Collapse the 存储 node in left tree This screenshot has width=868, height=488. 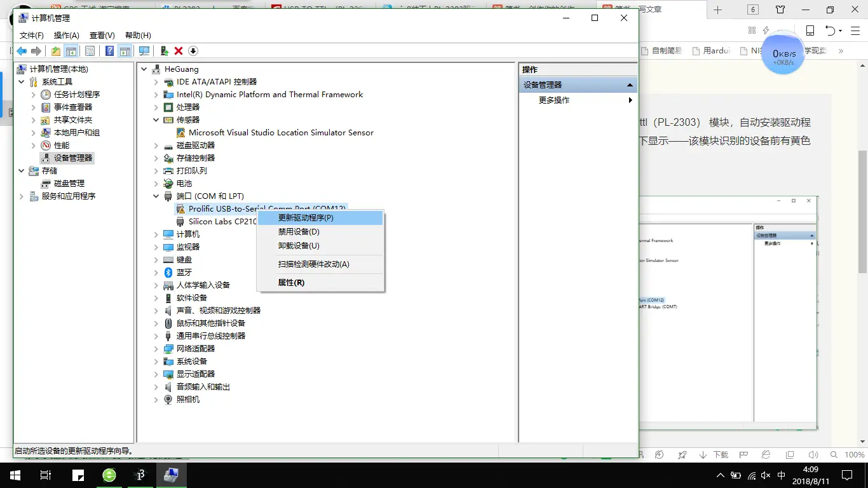tap(22, 170)
